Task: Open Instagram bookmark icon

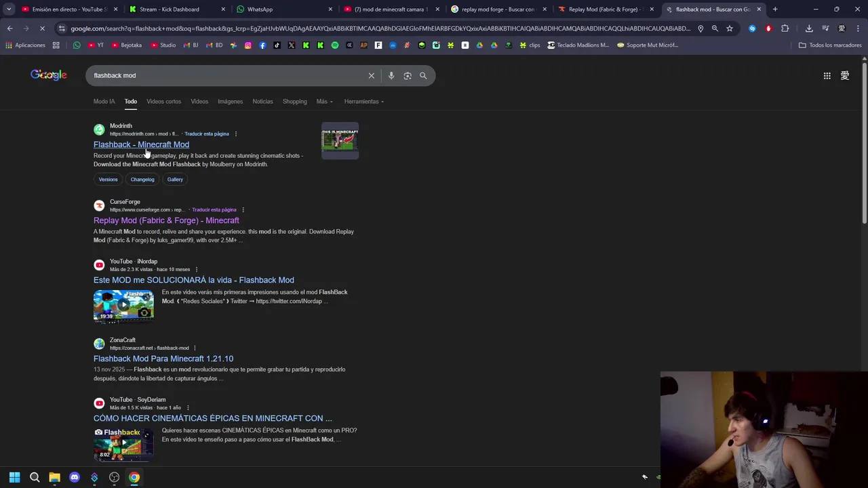Action: coord(248,45)
